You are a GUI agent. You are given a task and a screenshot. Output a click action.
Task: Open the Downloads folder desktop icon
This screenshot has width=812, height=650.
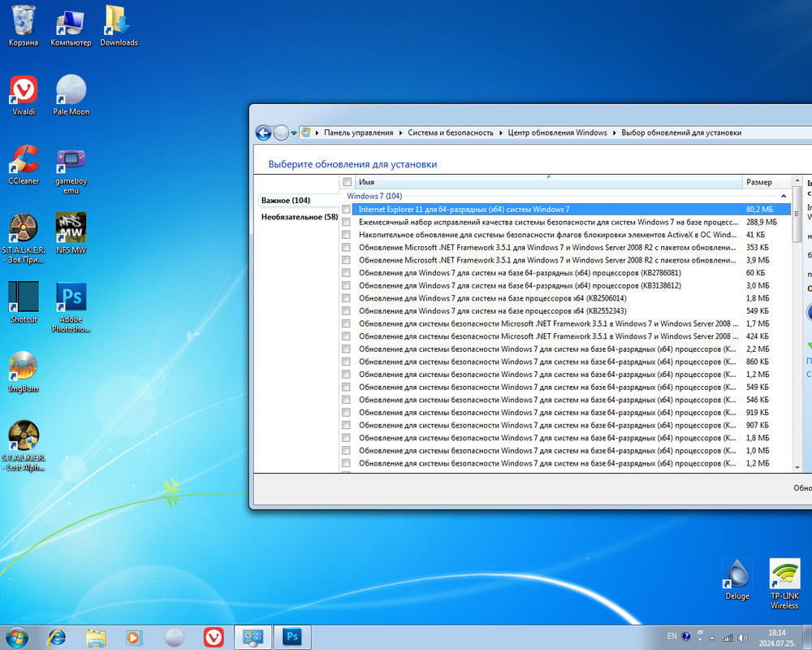tap(119, 26)
